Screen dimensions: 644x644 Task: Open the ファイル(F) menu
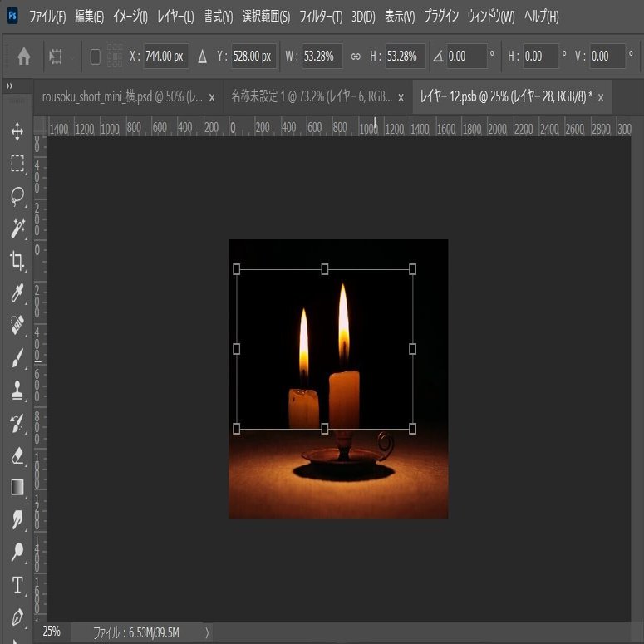coord(47,17)
